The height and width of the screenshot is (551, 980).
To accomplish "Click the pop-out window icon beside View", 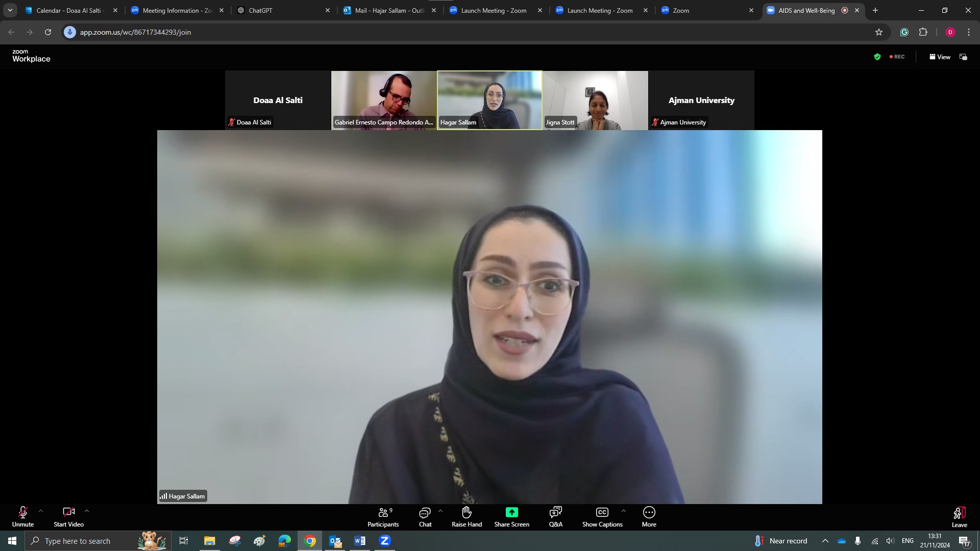I will click(x=963, y=57).
